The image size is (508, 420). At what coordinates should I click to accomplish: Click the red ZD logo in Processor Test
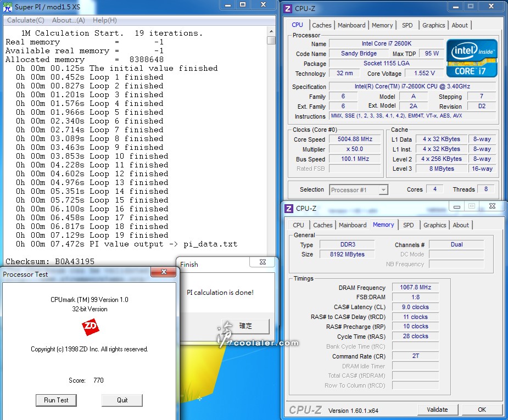[x=91, y=327]
